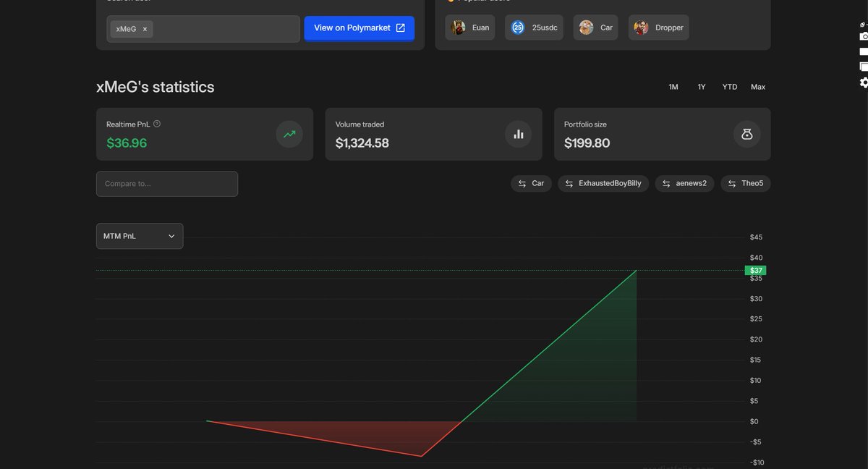Switch chart range to Max
Screen dimensions: 868x469
point(758,87)
